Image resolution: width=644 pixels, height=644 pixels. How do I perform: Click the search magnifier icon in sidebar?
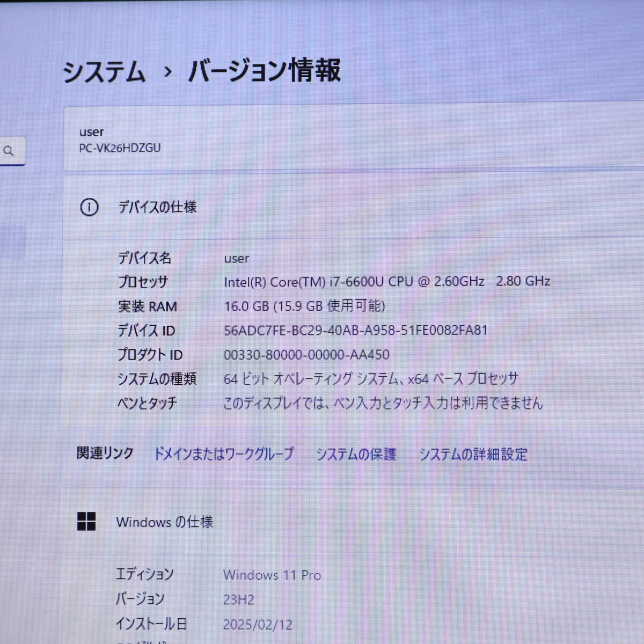[9, 151]
